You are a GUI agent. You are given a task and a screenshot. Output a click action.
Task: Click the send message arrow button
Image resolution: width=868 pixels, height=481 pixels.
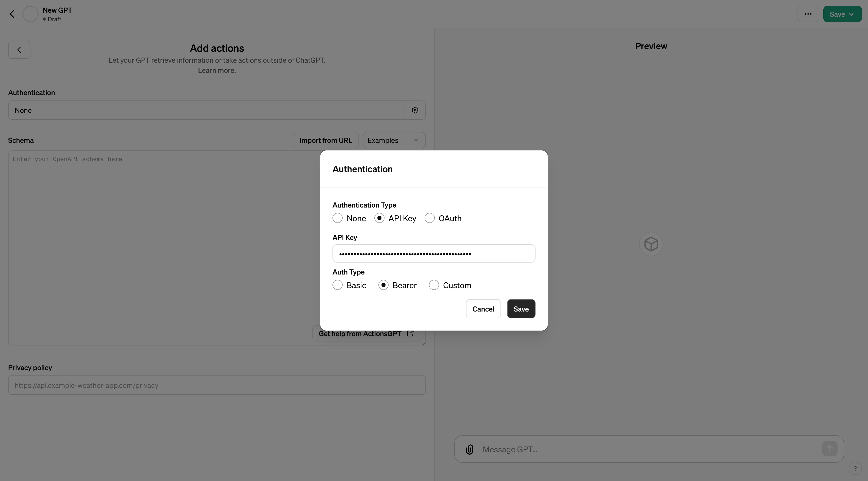click(830, 449)
